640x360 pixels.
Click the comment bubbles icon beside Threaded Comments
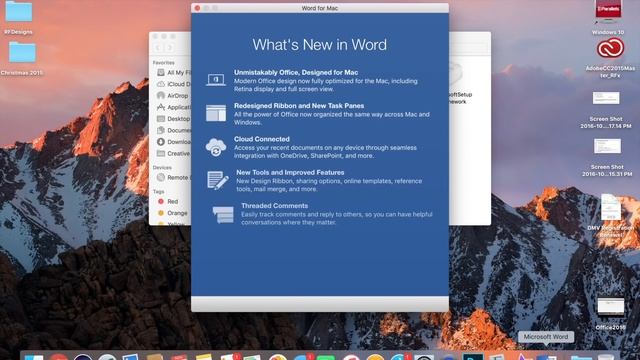click(223, 214)
